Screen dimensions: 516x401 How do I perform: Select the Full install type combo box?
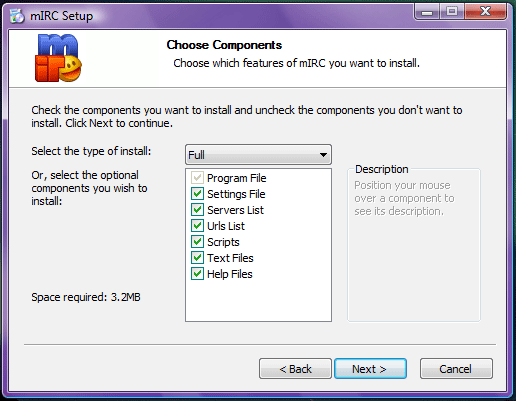point(258,155)
